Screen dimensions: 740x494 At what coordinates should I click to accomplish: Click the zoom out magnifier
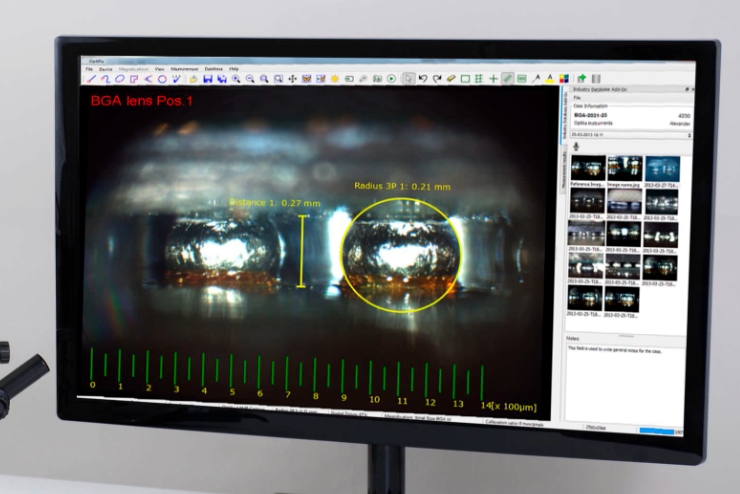(250, 79)
